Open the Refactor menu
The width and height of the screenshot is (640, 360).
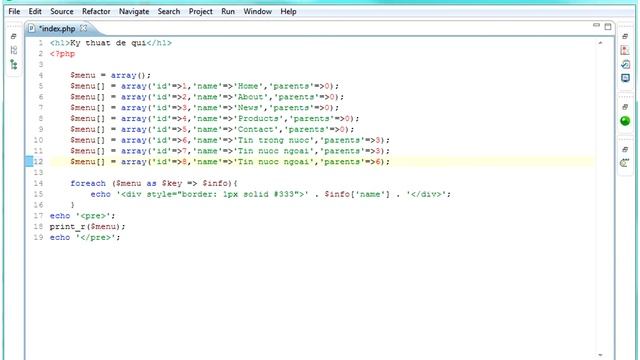[x=96, y=11]
